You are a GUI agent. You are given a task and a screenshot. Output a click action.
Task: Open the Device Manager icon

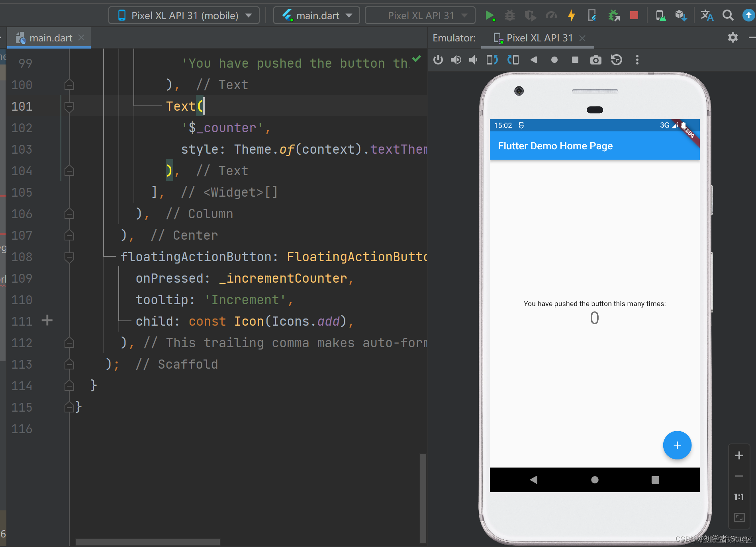(x=660, y=16)
